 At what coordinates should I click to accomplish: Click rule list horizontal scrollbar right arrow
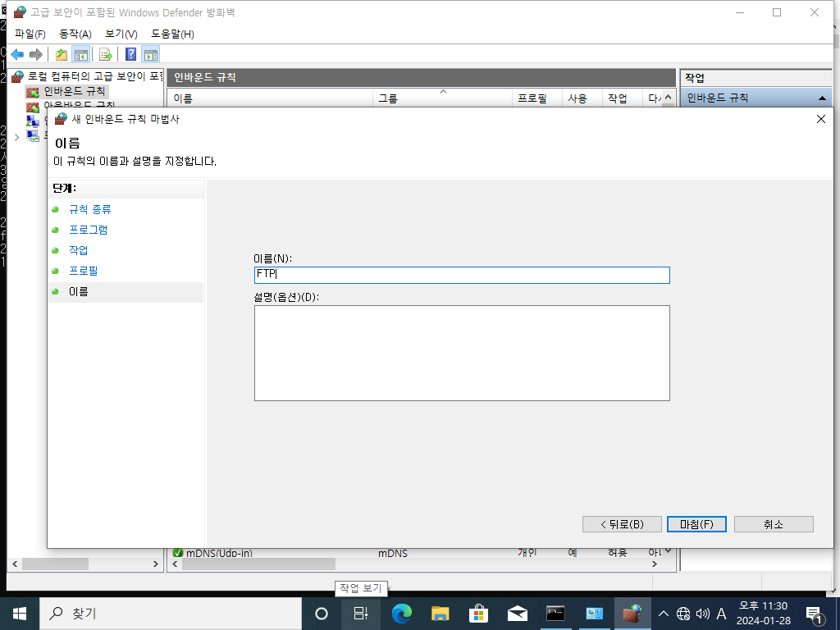coord(654,564)
